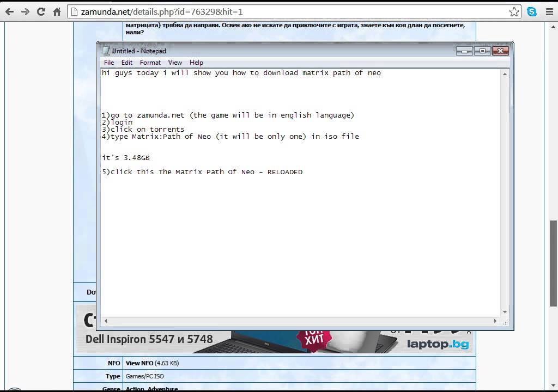Image resolution: width=558 pixels, height=392 pixels.
Task: Click the 'Dell Inspiron 5547' ad text
Action: 149,339
